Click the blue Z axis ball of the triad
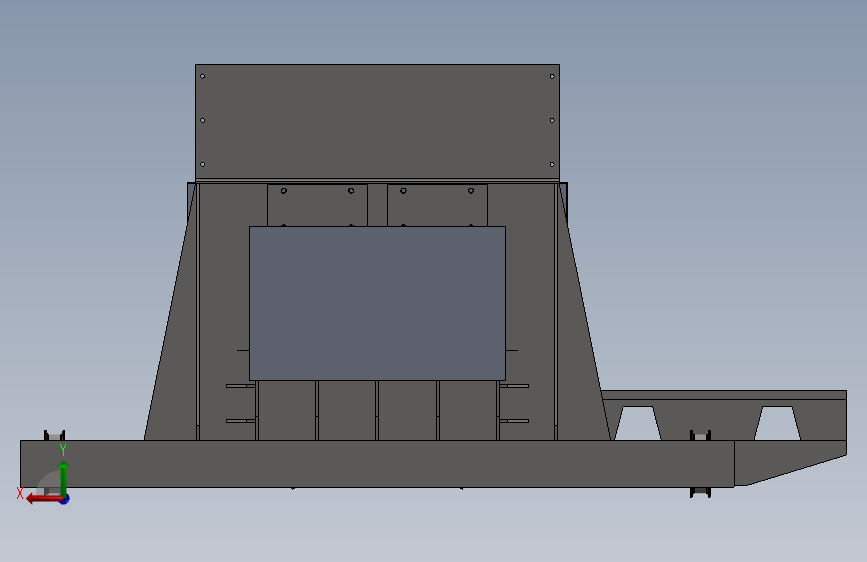The width and height of the screenshot is (867, 562). coord(65,499)
